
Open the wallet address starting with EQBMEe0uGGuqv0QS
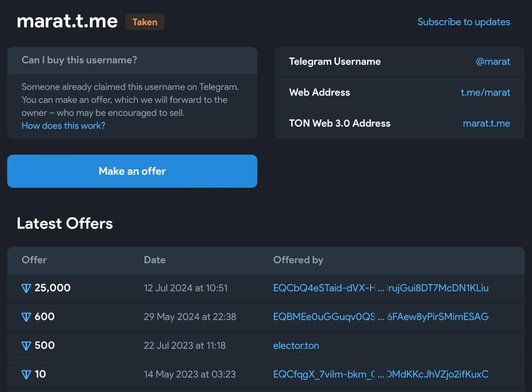pyautogui.click(x=381, y=317)
